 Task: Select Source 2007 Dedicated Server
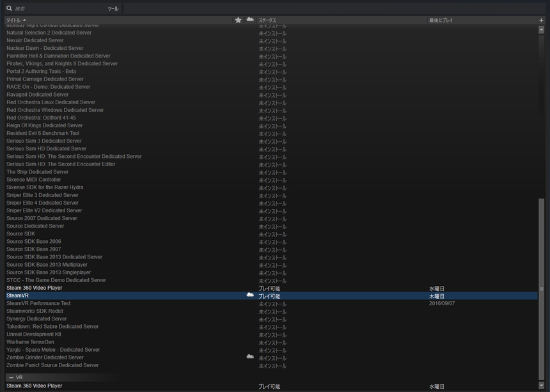pyautogui.click(x=42, y=217)
